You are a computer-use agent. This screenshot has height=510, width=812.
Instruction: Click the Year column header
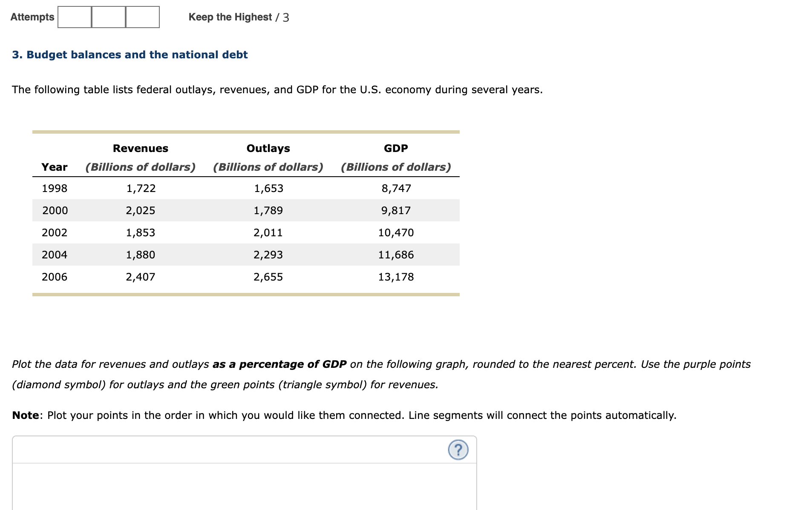click(54, 167)
